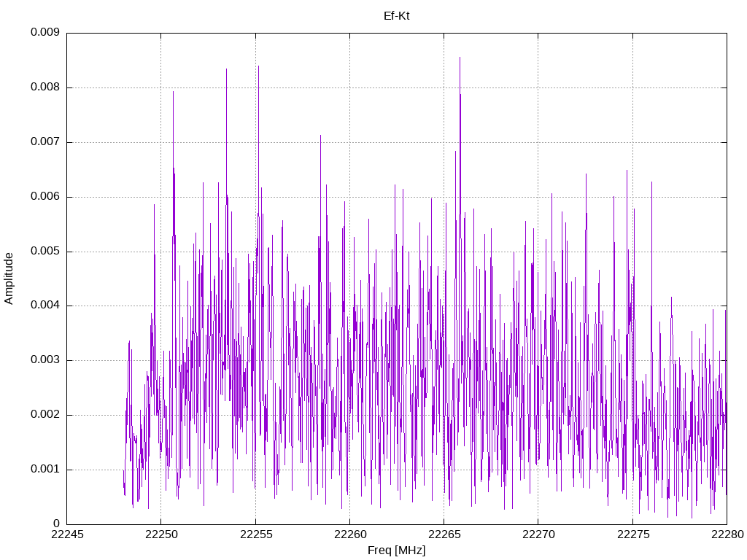Select the y-axis label 'Amplitude'
Screen dimensions: 747x560
[x=9, y=279]
